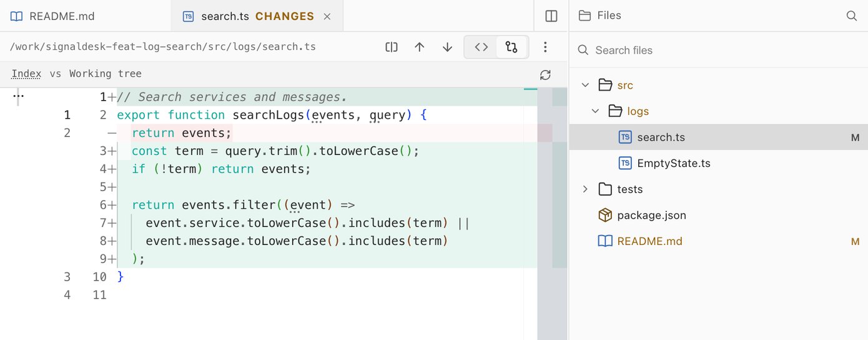Viewport: 868px width, 340px height.
Task: Click the plus marker on line 9
Action: click(112, 259)
